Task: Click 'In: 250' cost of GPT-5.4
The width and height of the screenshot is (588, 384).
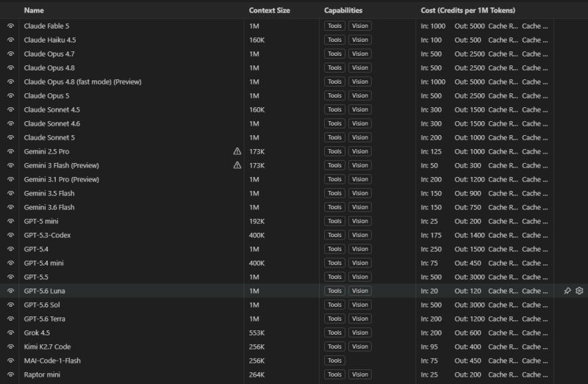Action: click(431, 249)
